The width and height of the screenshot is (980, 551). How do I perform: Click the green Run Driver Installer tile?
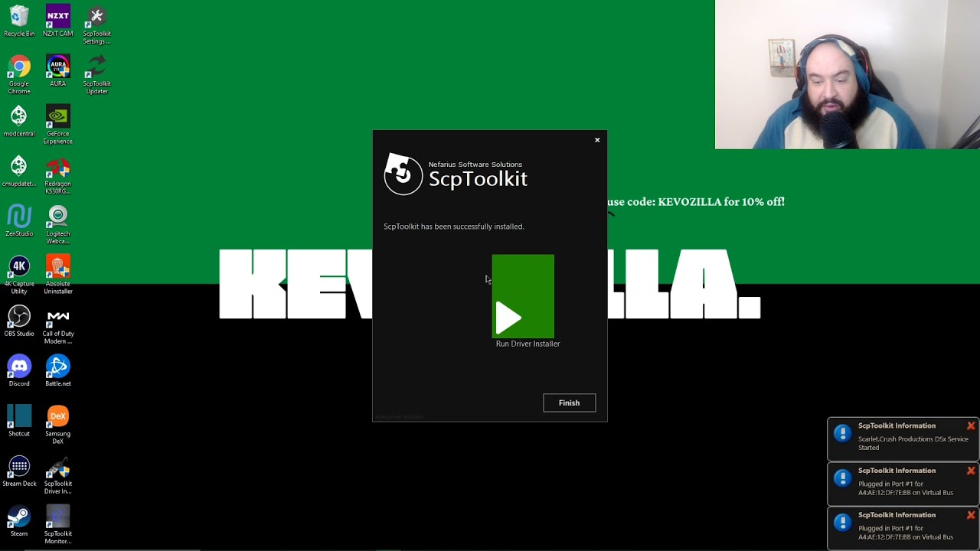tap(523, 296)
